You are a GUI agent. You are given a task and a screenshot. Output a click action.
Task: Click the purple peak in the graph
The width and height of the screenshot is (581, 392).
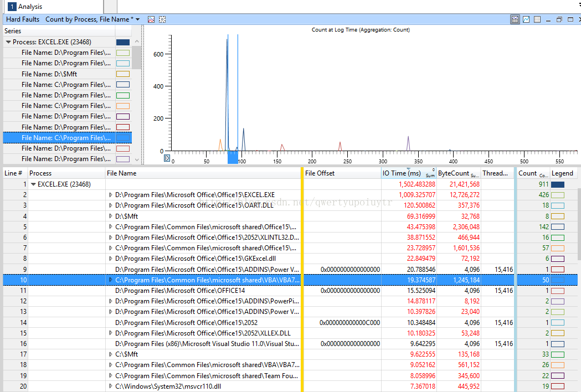tap(408, 143)
